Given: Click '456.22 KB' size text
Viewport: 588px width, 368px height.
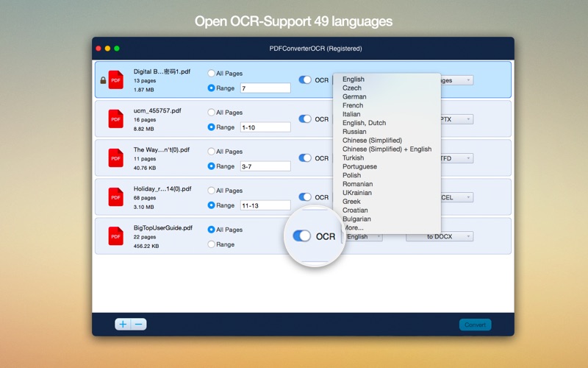Looking at the screenshot, I should click(146, 246).
